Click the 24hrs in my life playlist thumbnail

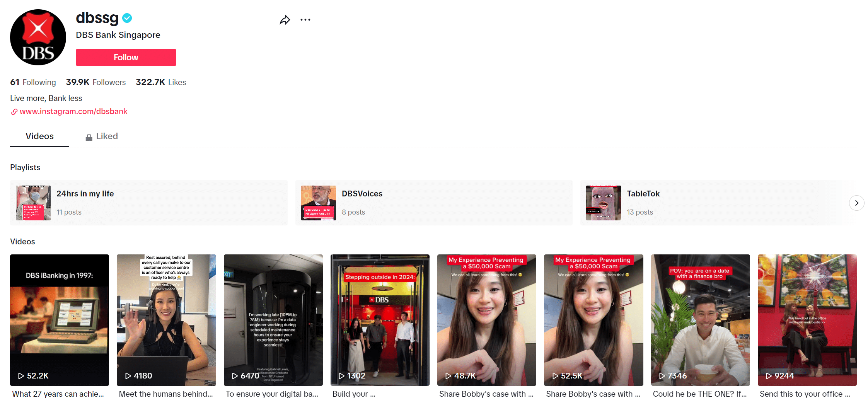click(33, 203)
